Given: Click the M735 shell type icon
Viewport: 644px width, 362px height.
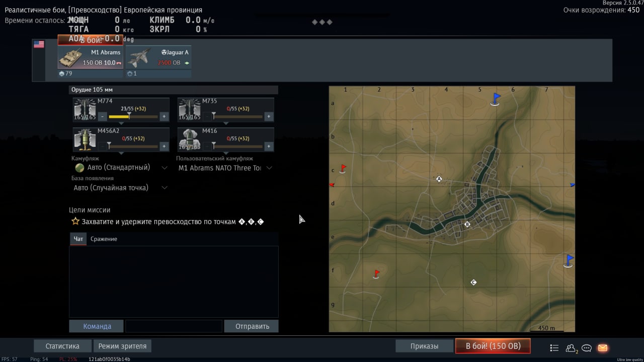Looking at the screenshot, I should click(190, 110).
